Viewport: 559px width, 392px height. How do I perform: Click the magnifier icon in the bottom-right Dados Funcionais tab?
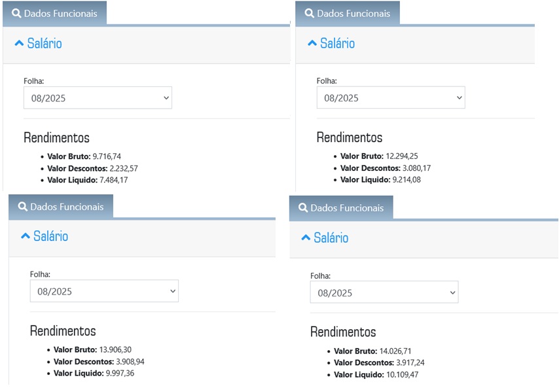tap(303, 208)
